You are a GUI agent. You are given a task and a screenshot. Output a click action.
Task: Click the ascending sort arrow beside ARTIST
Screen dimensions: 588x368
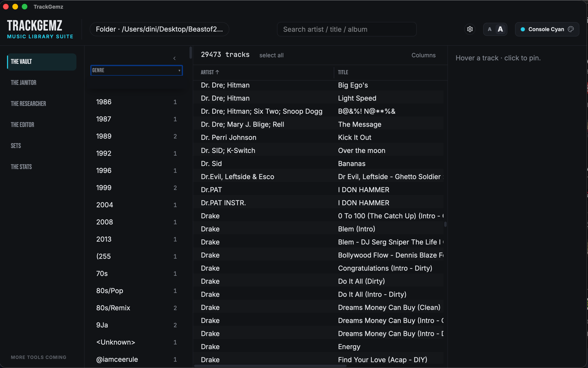coord(217,72)
